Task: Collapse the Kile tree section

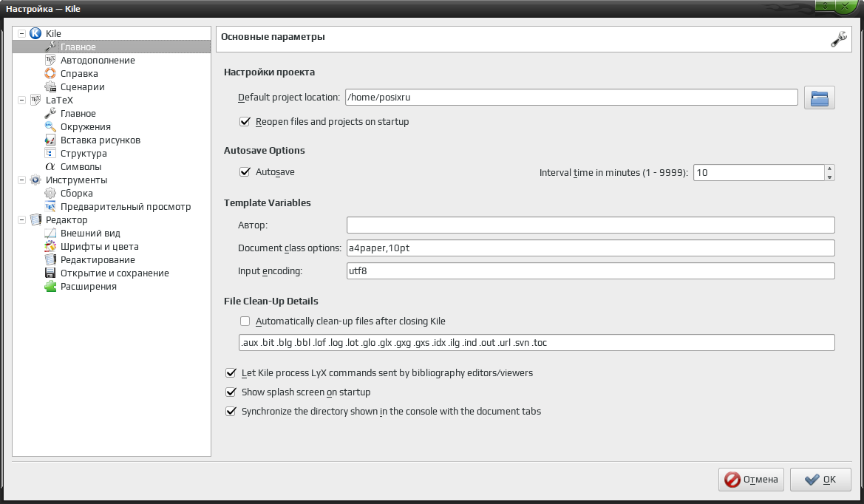Action: tap(22, 33)
